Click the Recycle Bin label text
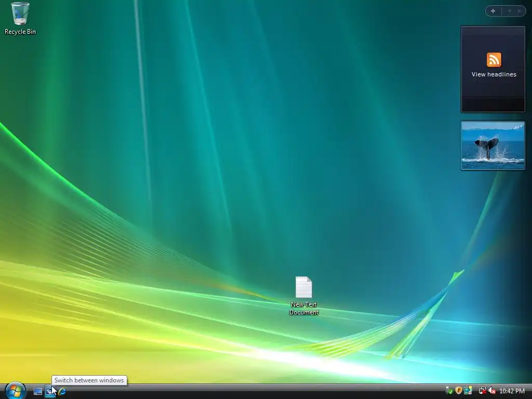Viewport: 532px width, 399px height. (x=20, y=32)
